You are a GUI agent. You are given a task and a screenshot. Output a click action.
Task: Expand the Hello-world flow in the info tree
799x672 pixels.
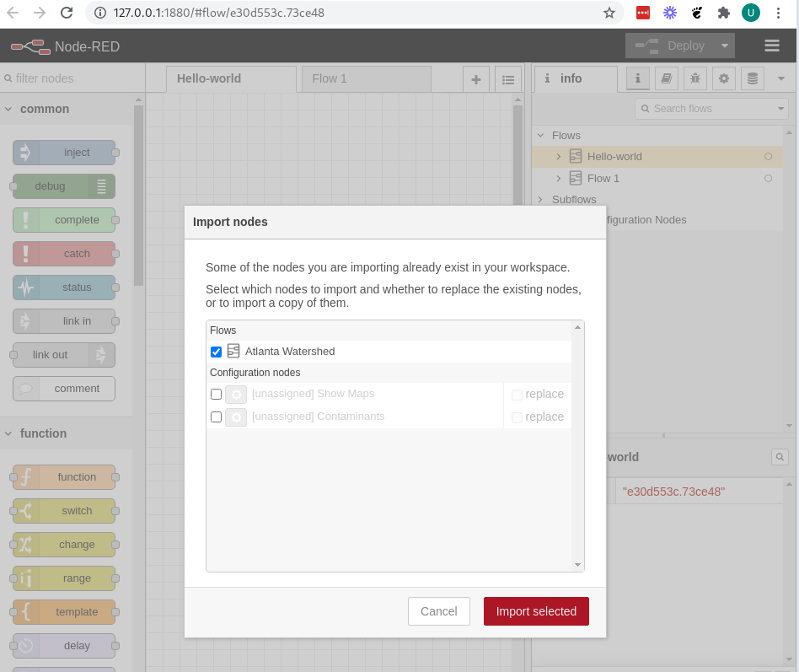558,156
